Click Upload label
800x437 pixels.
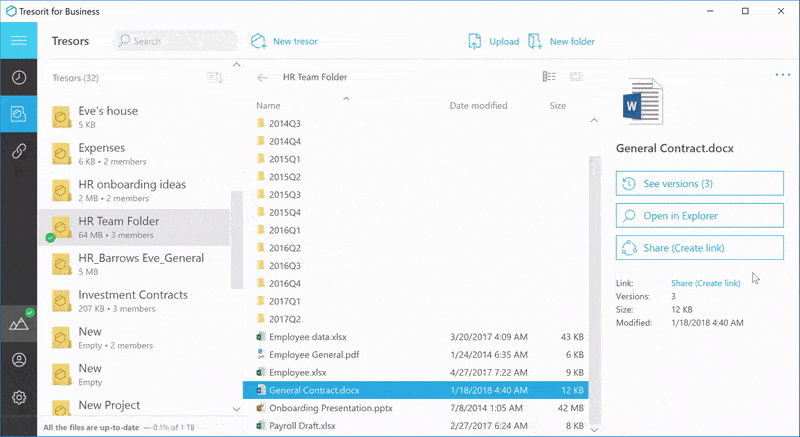pos(504,41)
